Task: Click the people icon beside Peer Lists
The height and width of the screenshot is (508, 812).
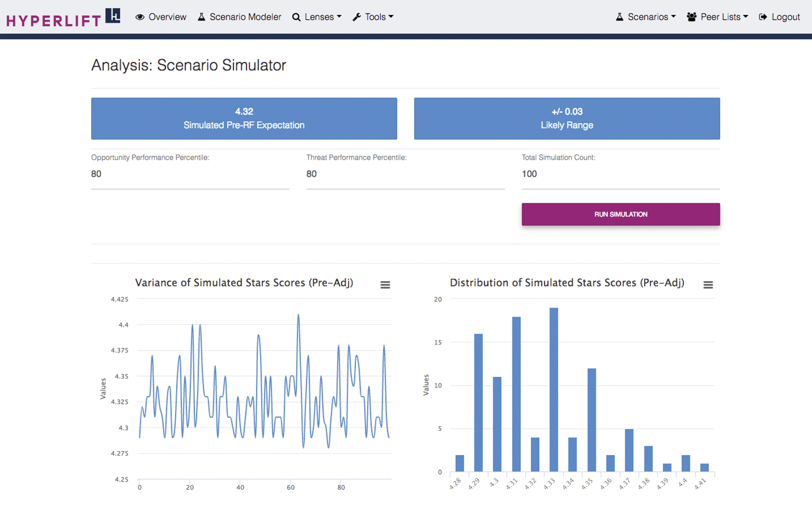Action: tap(691, 17)
